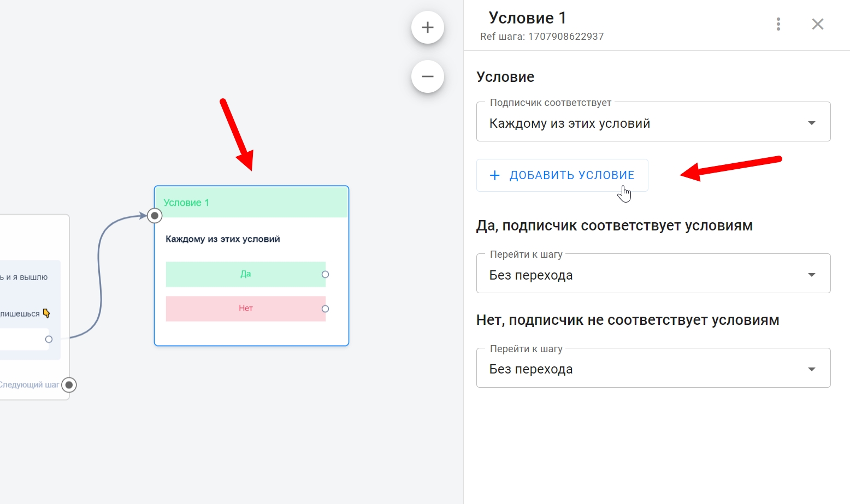Close the Условие 1 side panel

point(817,24)
